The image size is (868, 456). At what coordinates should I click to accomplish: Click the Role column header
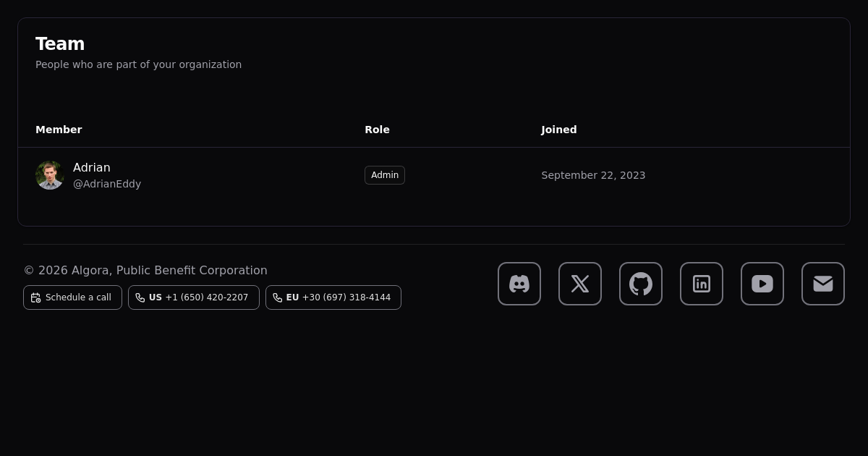[377, 130]
